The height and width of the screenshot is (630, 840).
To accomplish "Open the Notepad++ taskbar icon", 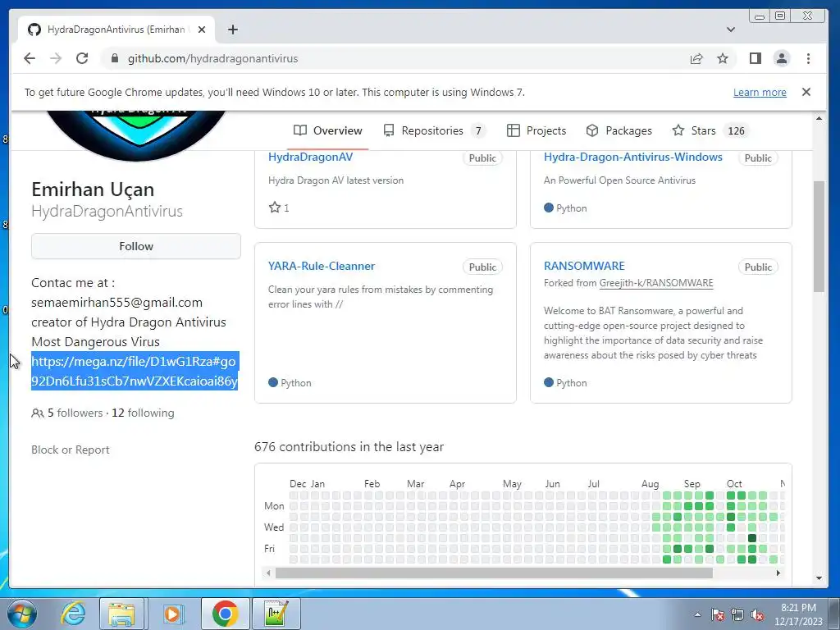I will click(276, 614).
